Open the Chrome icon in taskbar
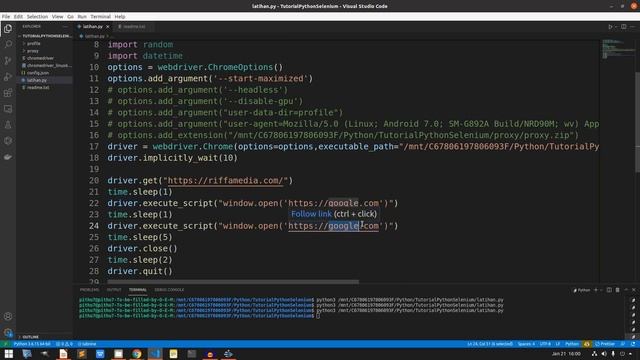Viewport: 640px width, 360px height. 137,354
